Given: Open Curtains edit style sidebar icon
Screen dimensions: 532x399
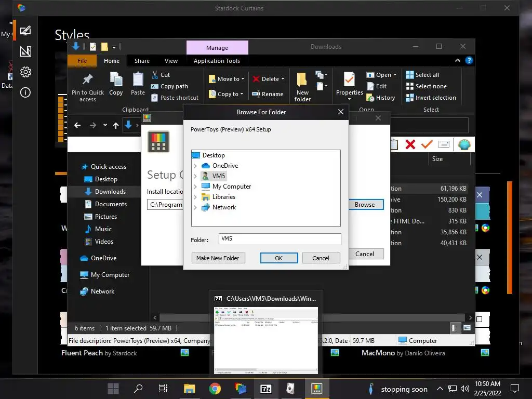Looking at the screenshot, I should click(x=25, y=31).
